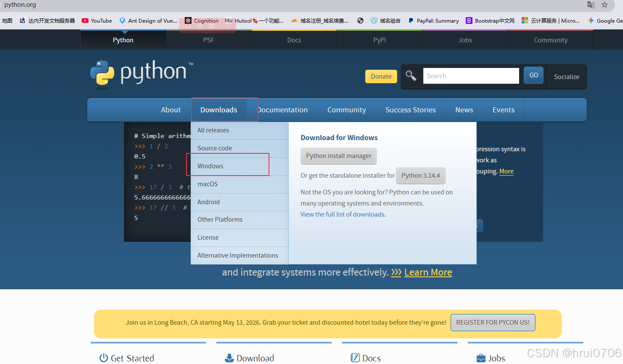Open the Google Ge bookmark
Viewport: 623px width, 364px height.
point(605,21)
